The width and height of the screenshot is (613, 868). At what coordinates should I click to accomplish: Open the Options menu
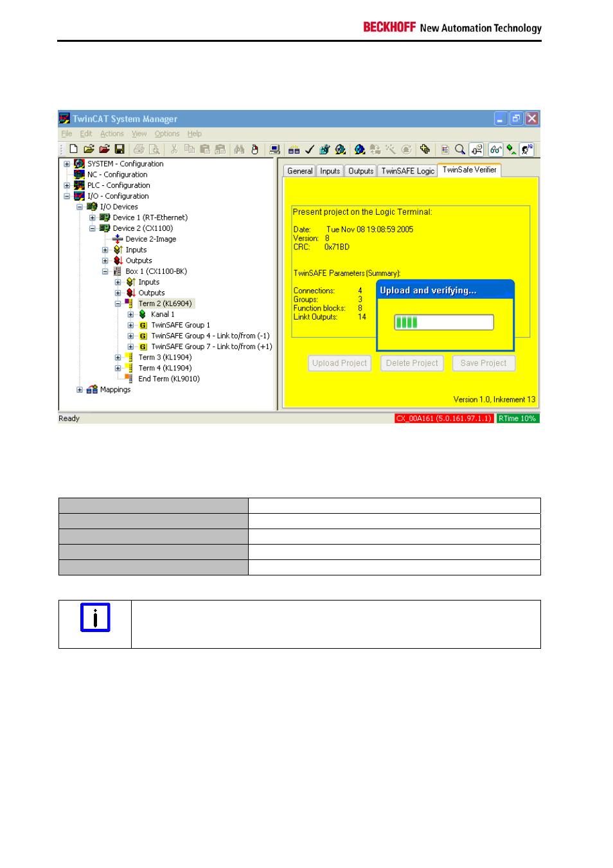[x=167, y=134]
